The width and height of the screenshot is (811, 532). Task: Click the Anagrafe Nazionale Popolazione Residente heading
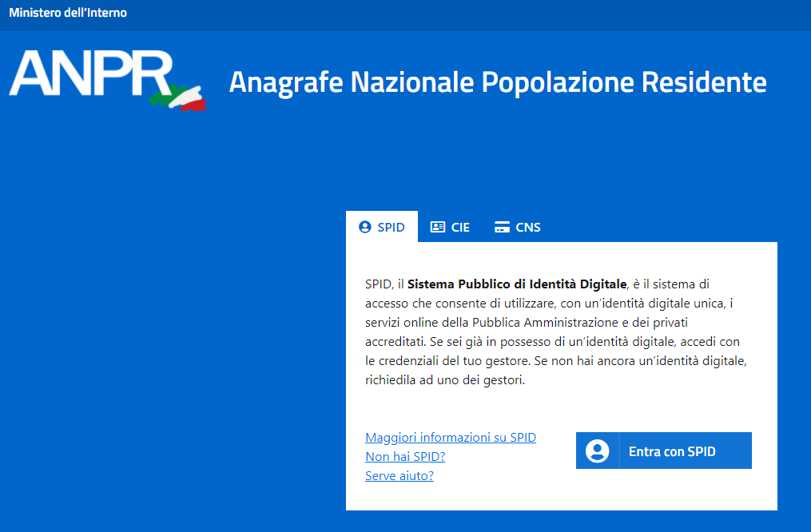coord(497,82)
